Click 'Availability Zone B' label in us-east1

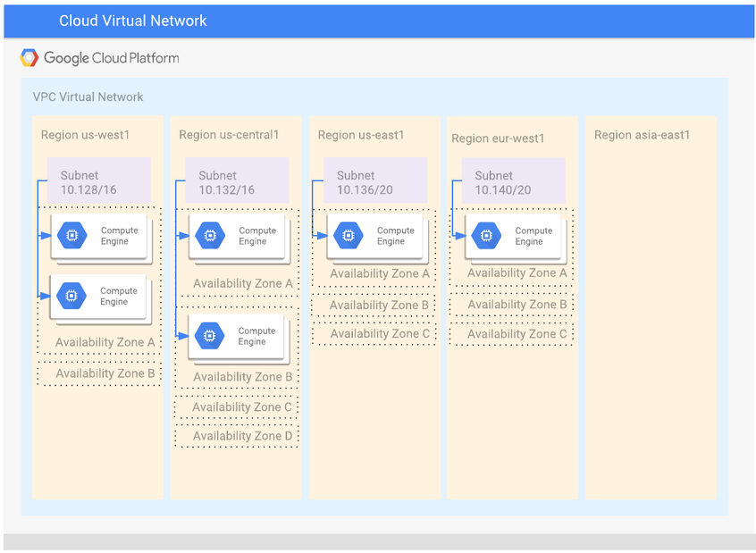pos(380,306)
